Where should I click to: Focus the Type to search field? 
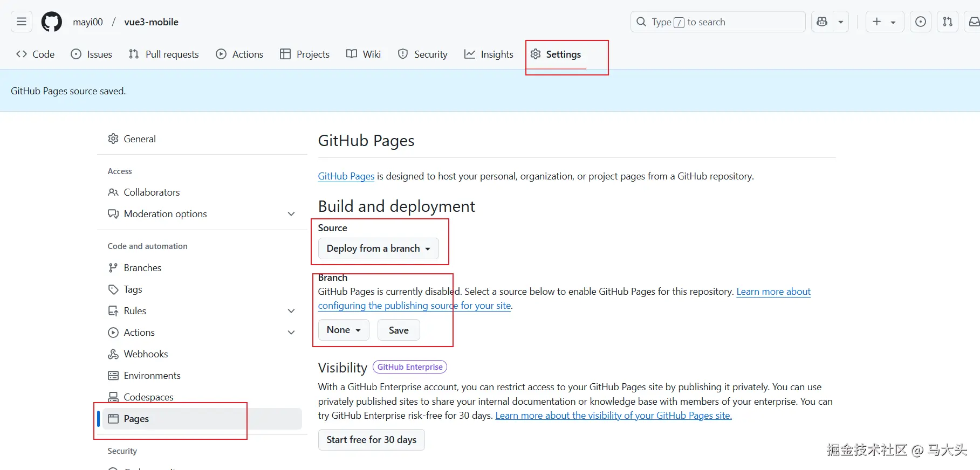pyautogui.click(x=717, y=22)
